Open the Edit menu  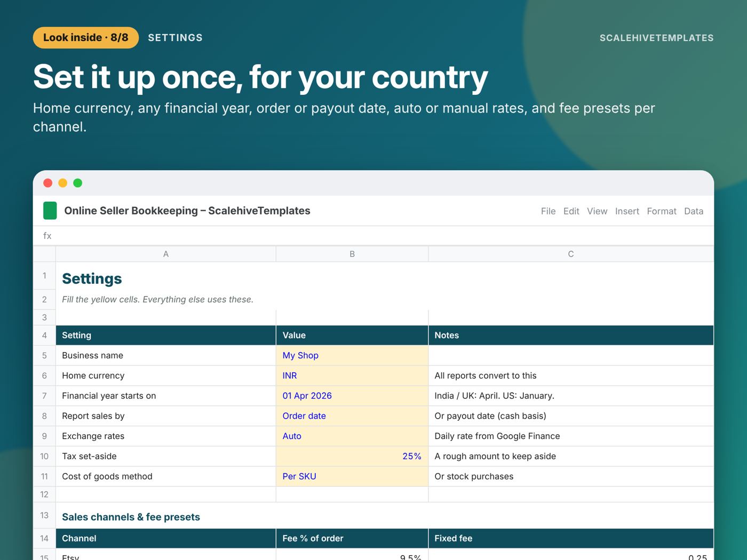pyautogui.click(x=571, y=211)
